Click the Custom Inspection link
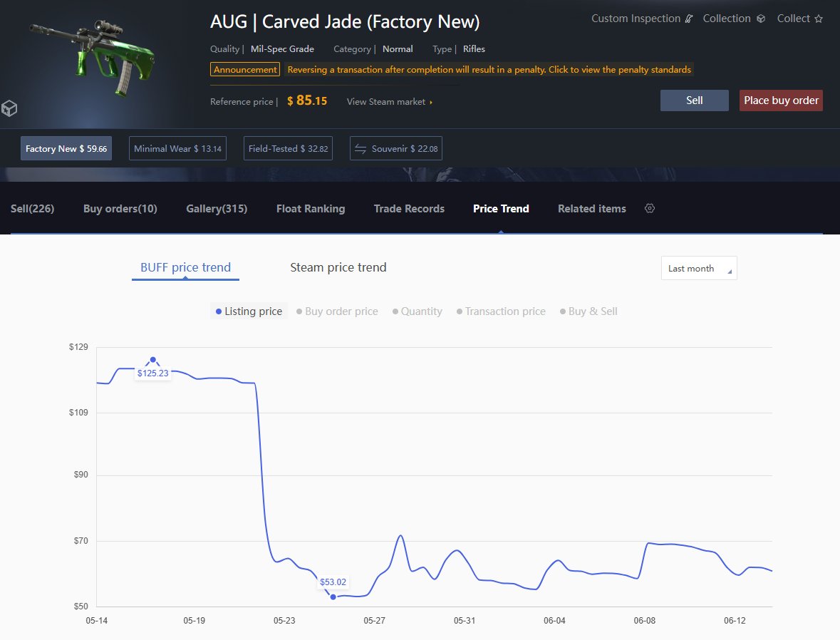The height and width of the screenshot is (640, 840). click(636, 19)
